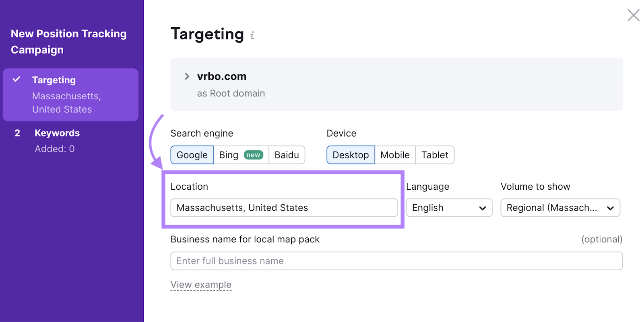644x322 pixels.
Task: Click the (optional) label
Action: [602, 239]
